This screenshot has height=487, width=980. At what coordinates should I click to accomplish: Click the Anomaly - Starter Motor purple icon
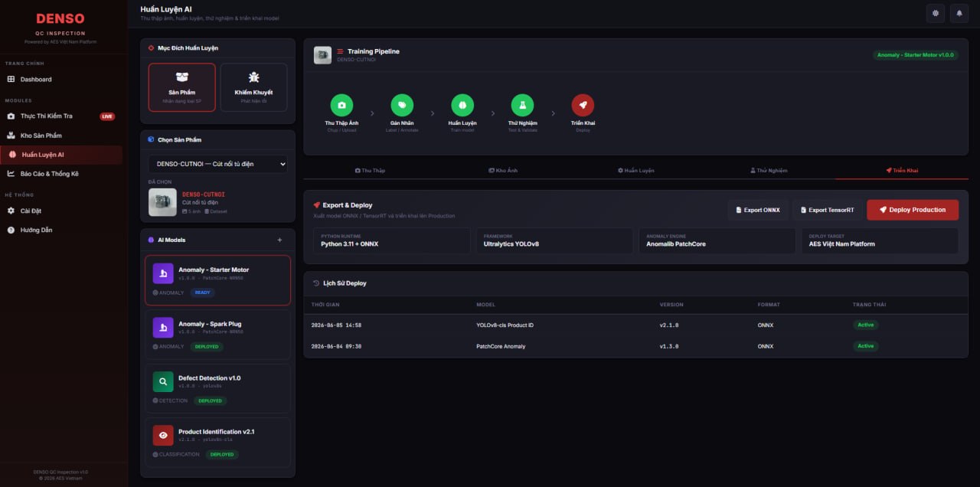pyautogui.click(x=163, y=273)
